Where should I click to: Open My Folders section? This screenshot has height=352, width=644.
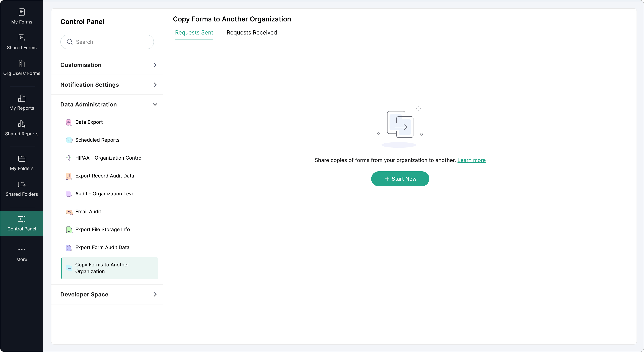point(22,163)
